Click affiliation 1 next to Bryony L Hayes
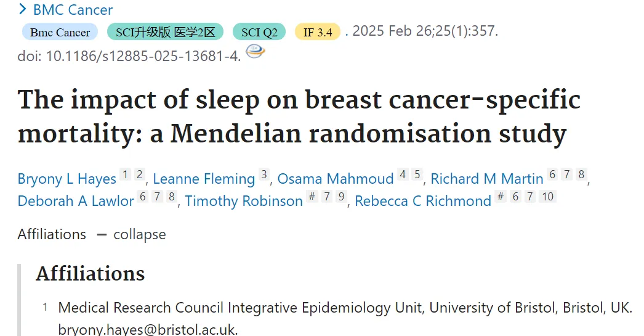 (125, 174)
